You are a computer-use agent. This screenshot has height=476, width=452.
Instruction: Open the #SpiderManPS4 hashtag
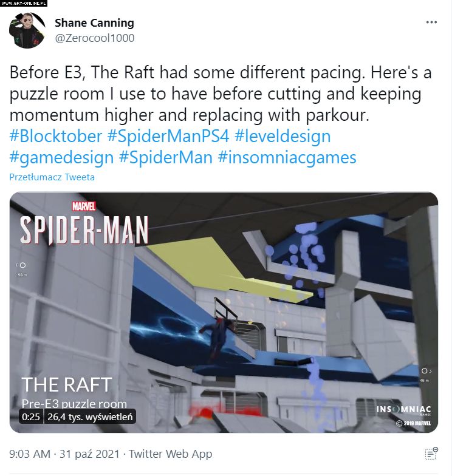point(168,136)
